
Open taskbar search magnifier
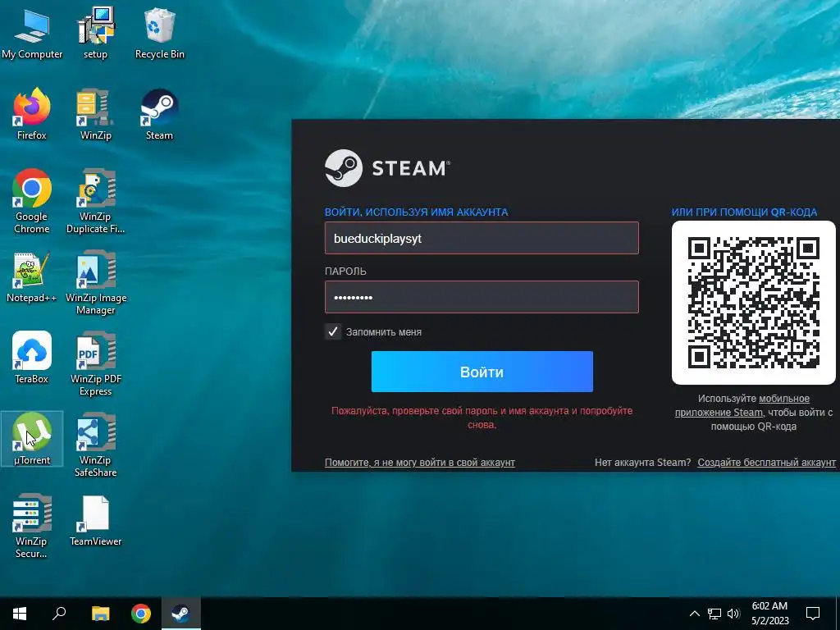tap(59, 614)
